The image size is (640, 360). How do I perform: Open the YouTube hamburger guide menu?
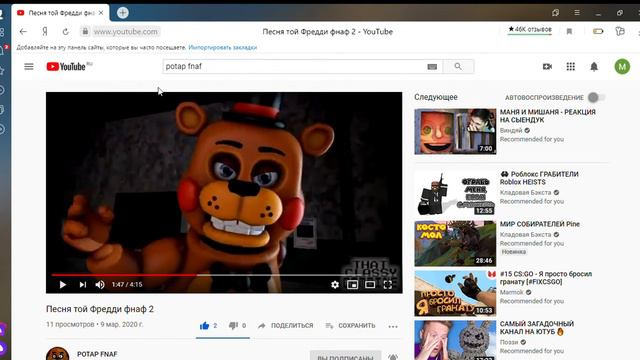(x=29, y=67)
